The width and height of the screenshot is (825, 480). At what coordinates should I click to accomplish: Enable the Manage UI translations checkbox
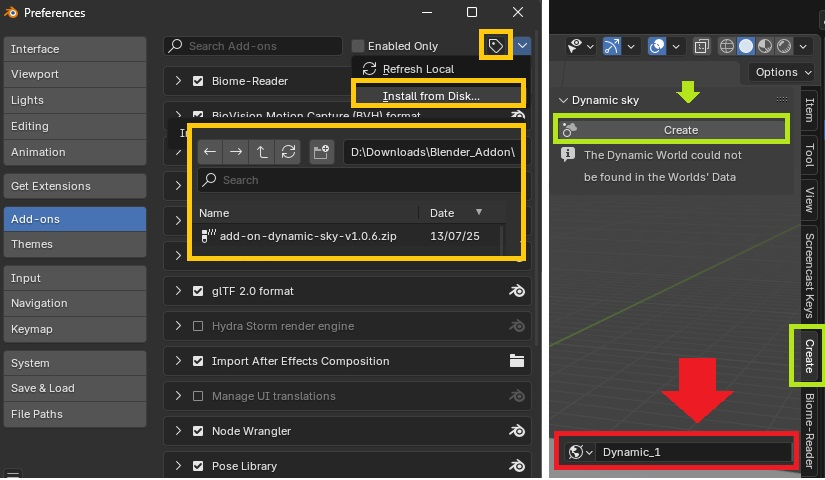point(198,396)
